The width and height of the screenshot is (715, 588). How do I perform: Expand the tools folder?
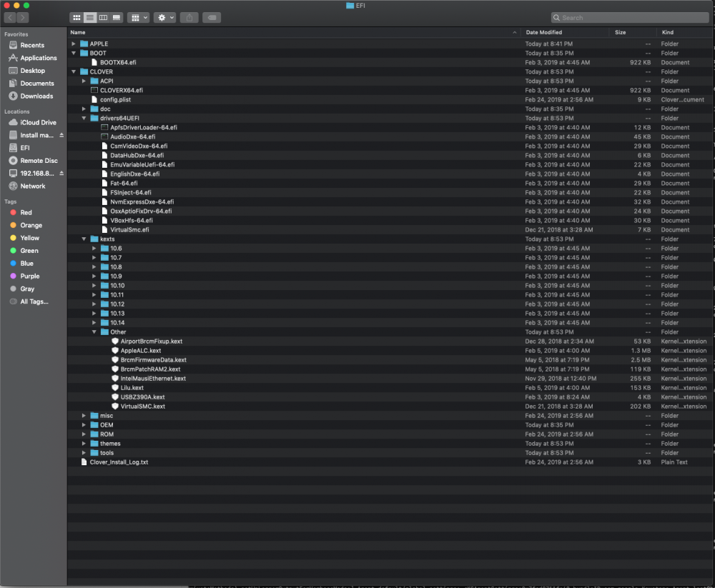tap(84, 453)
